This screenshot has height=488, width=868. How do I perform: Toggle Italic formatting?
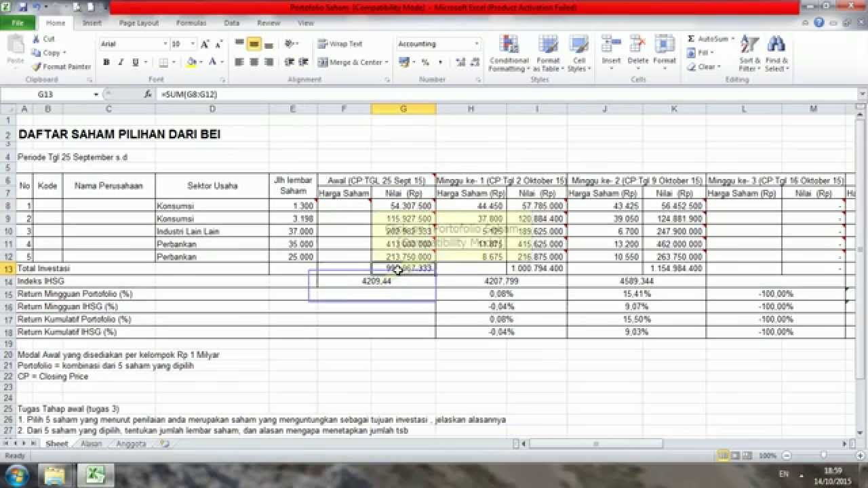121,62
